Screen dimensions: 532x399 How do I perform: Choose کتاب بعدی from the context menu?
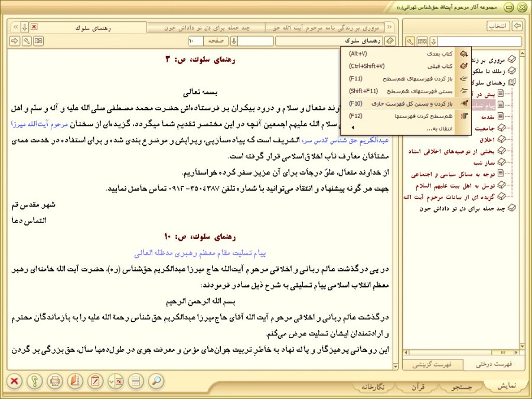click(400, 54)
